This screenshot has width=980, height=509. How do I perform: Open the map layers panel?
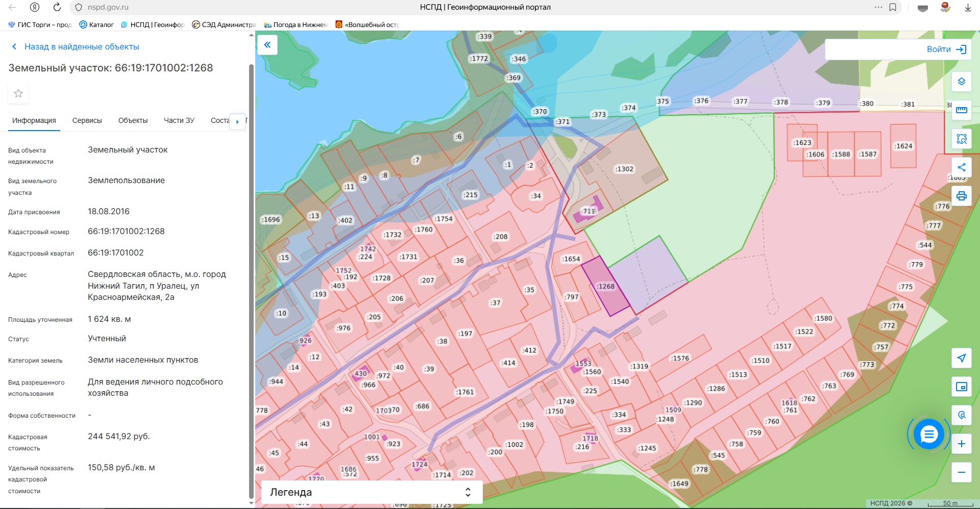tap(961, 82)
